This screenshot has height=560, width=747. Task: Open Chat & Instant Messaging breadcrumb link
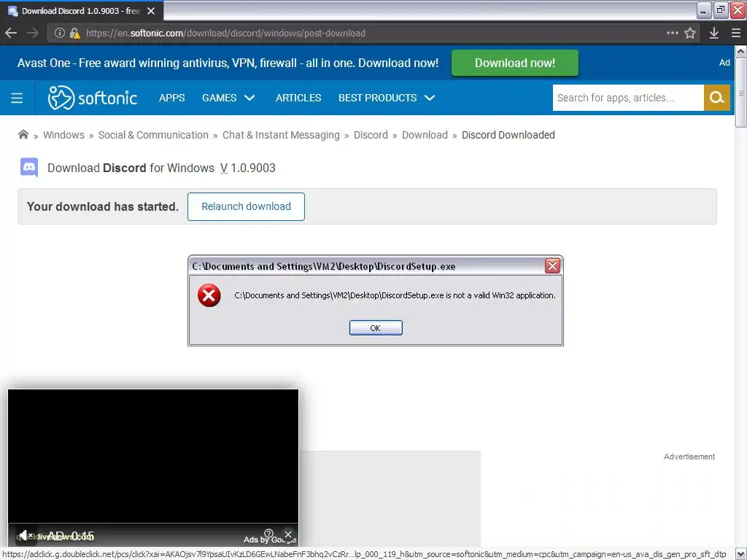[281, 135]
